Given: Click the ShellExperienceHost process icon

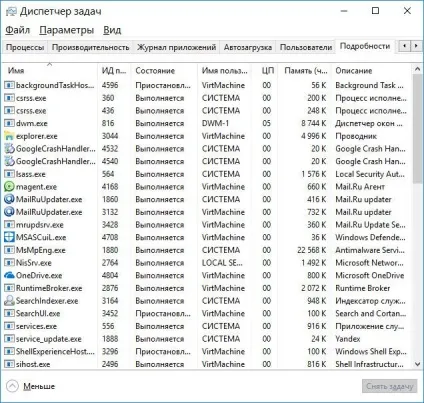Looking at the screenshot, I should click(x=9, y=351).
